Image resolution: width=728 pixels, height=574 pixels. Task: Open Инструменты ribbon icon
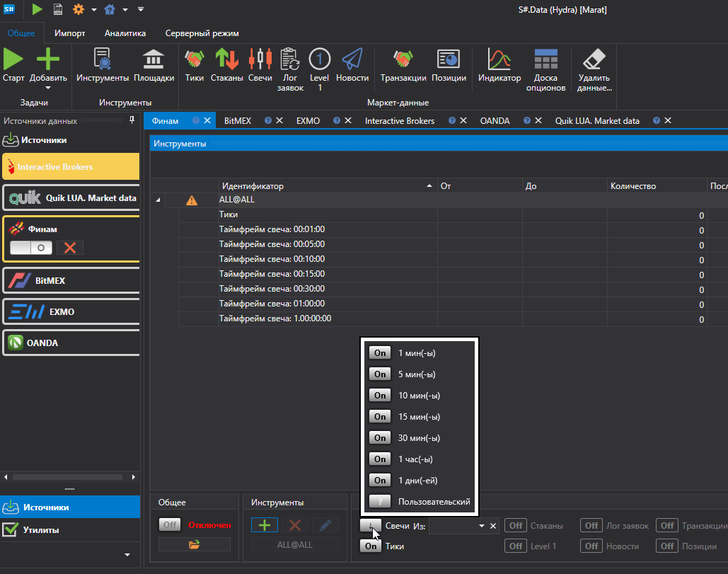click(x=102, y=59)
